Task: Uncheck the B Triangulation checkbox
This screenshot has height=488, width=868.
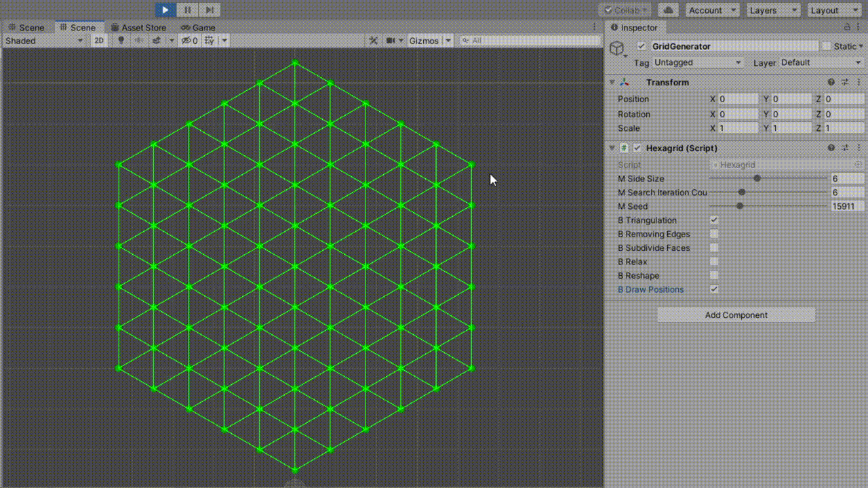Action: pyautogui.click(x=714, y=220)
